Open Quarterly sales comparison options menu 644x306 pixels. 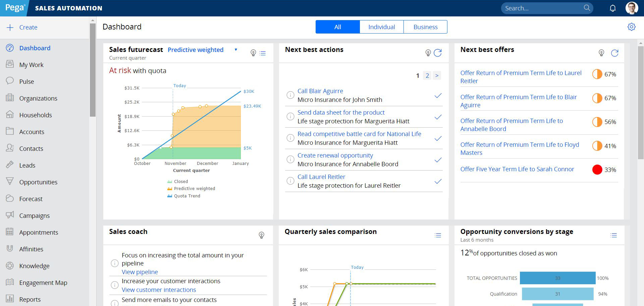tap(438, 235)
